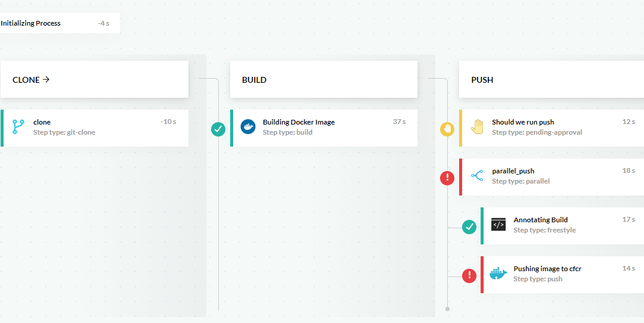
Task: Click the red error badge beside Pushing image
Action: tap(469, 275)
